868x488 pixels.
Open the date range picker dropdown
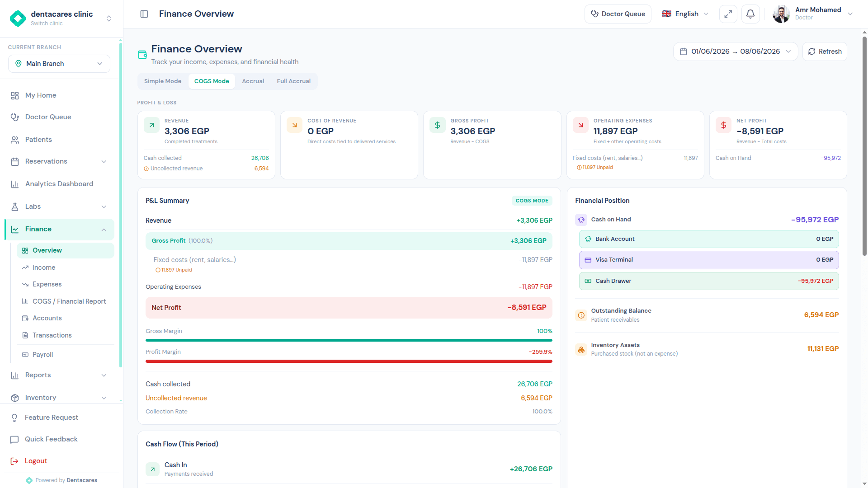(736, 52)
